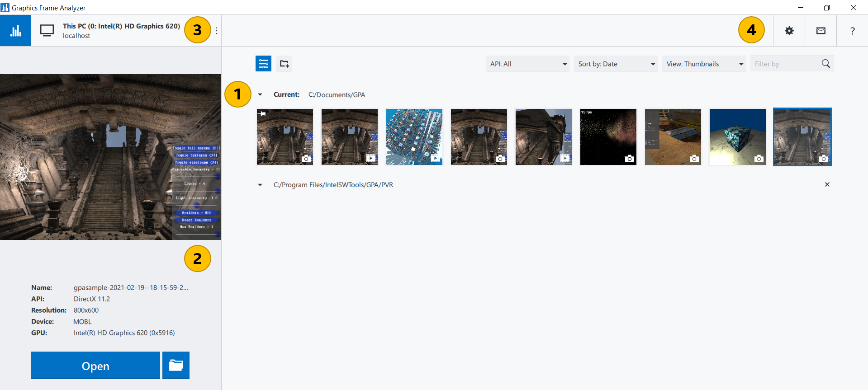Click the MOBL device value
The image size is (868, 390).
point(82,321)
